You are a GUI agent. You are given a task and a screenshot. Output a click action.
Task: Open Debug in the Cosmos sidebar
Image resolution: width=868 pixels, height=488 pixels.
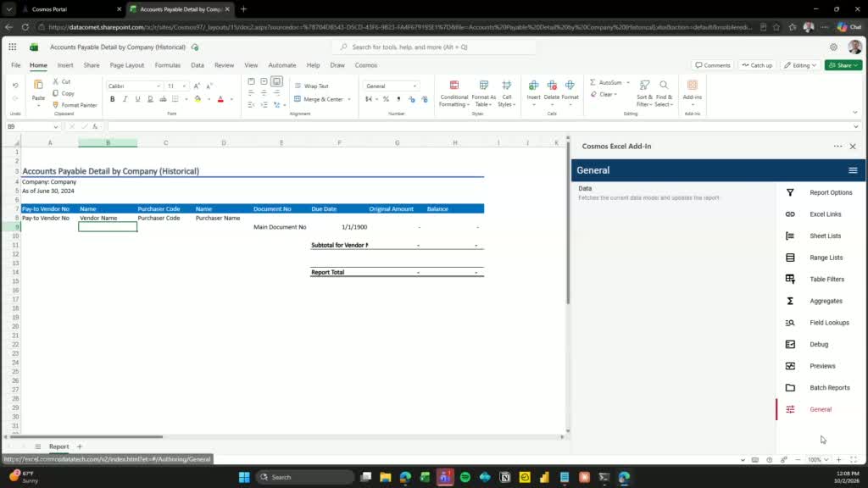[820, 344]
